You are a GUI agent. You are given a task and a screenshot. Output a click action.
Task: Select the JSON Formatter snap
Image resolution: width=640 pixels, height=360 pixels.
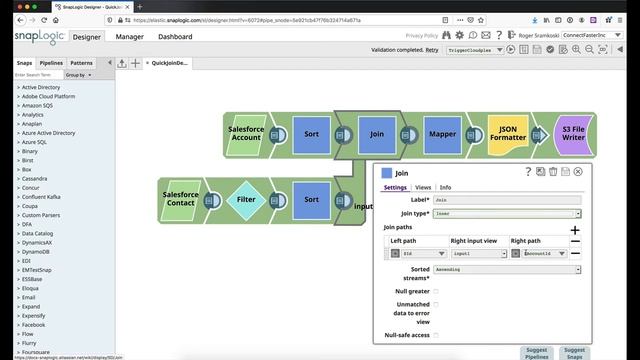point(508,135)
